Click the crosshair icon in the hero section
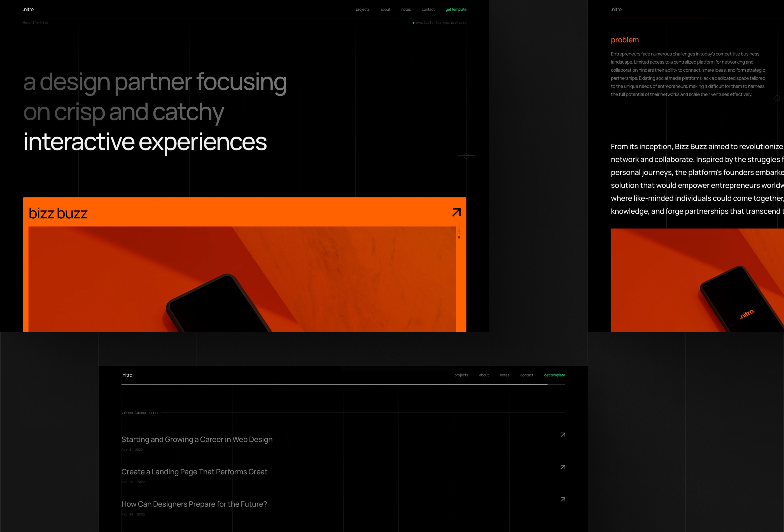 466,156
